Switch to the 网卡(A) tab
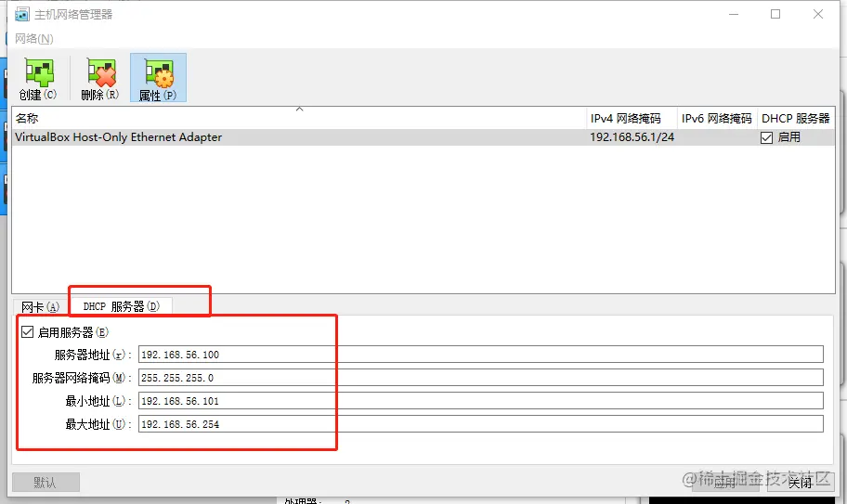The image size is (847, 504). [41, 307]
